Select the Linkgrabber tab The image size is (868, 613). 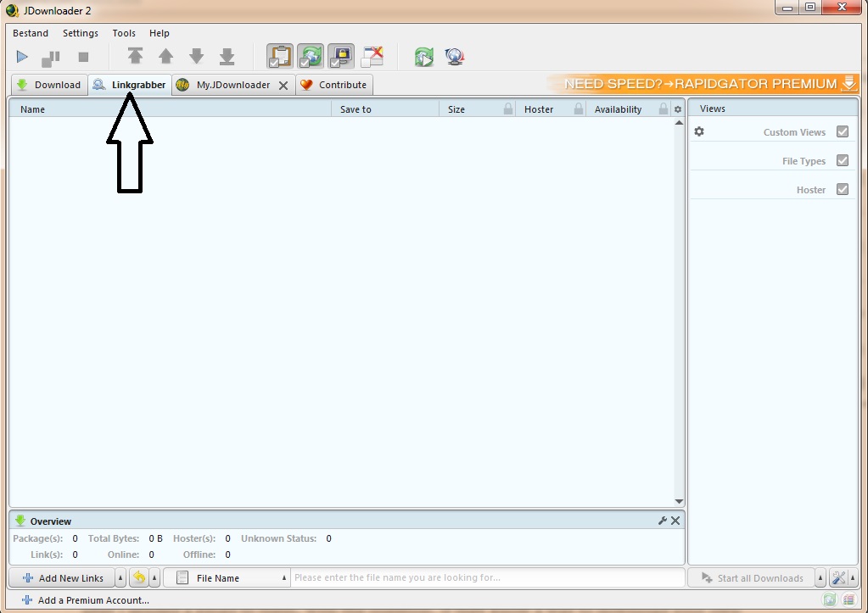(x=130, y=85)
